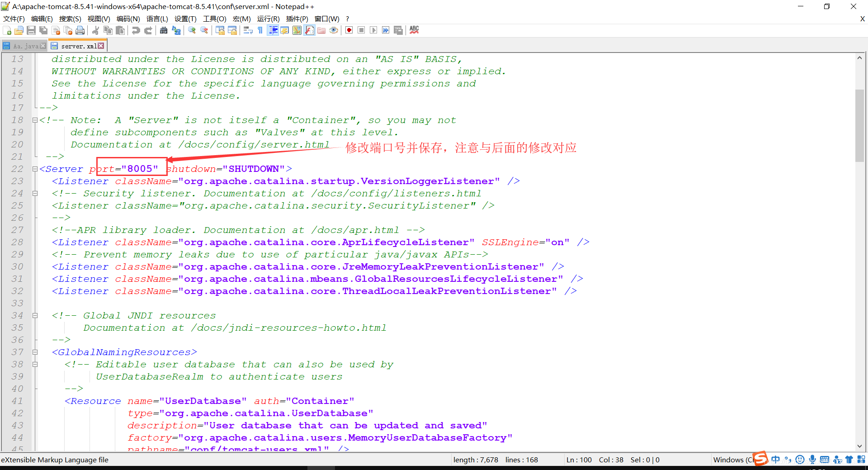Cut selection with the scissors icon

(x=95, y=30)
